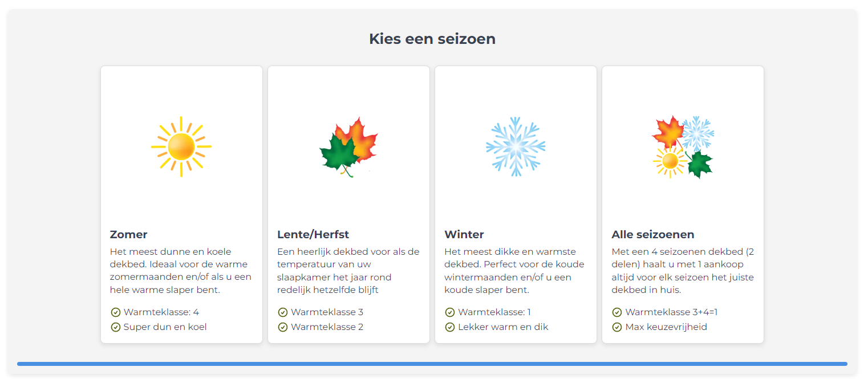This screenshot has width=868, height=379.
Task: Click the sun icon for Zomer
Action: (181, 146)
